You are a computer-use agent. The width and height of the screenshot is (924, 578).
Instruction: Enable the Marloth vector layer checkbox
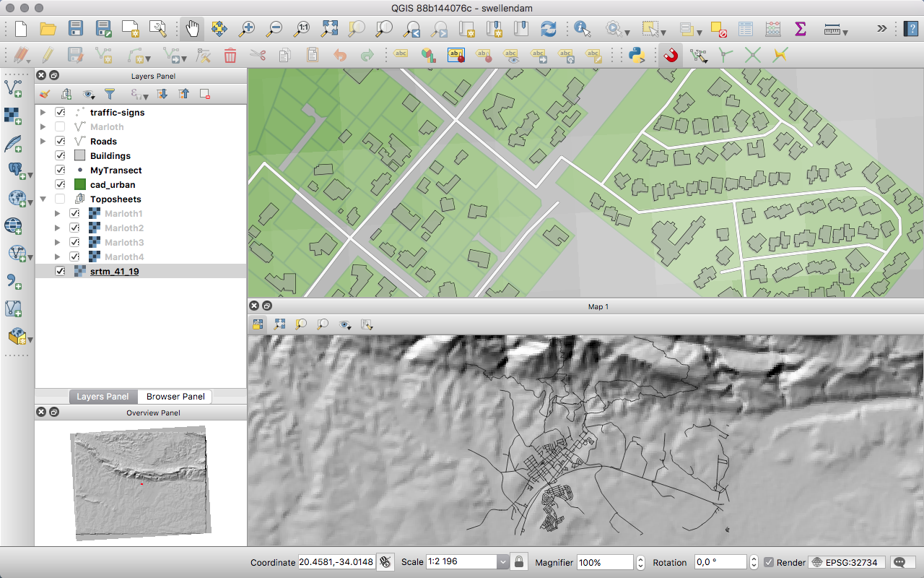[60, 127]
